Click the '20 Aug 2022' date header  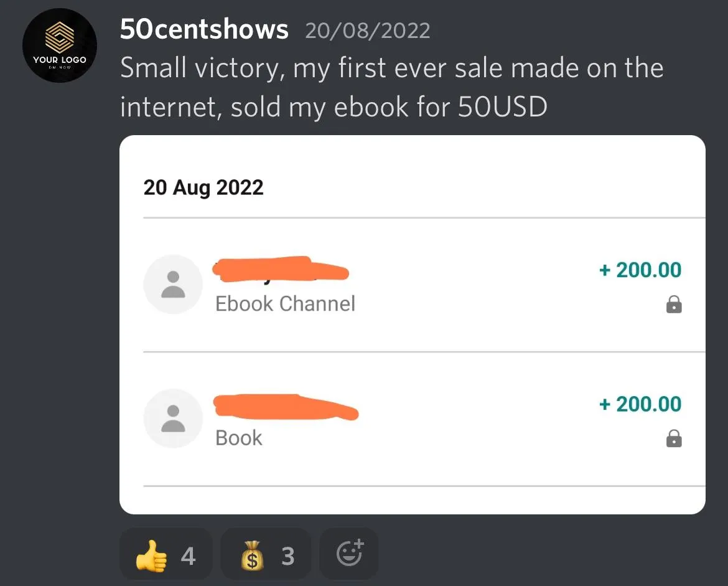[x=203, y=187]
